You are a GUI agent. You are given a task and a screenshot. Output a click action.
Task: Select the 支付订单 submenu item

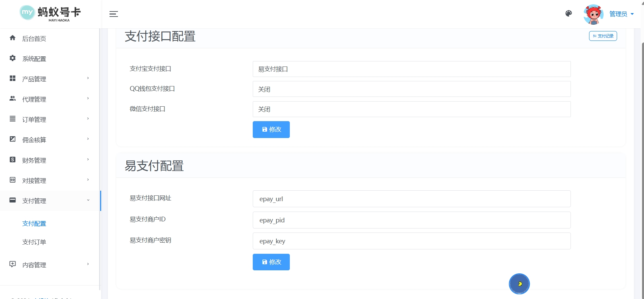tap(34, 242)
